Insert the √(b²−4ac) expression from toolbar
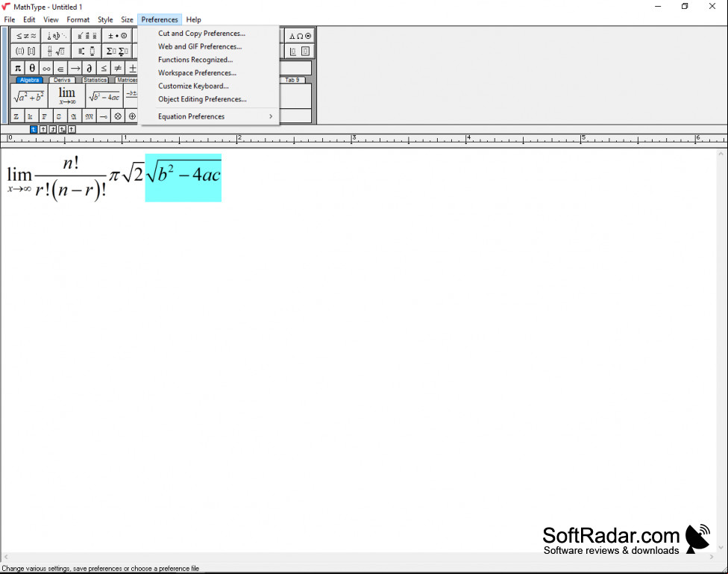The image size is (728, 574). click(104, 96)
